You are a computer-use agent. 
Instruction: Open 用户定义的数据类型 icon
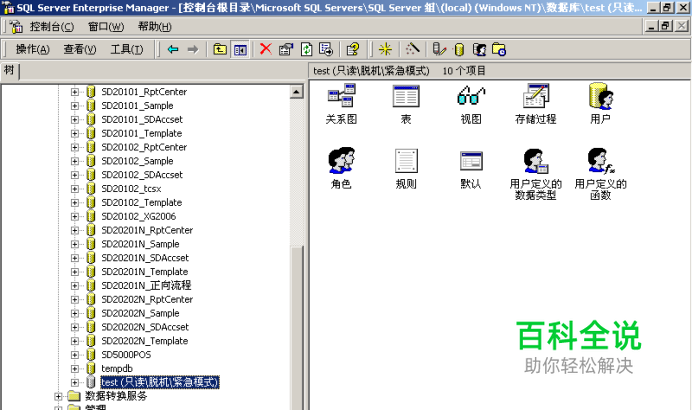click(x=536, y=161)
